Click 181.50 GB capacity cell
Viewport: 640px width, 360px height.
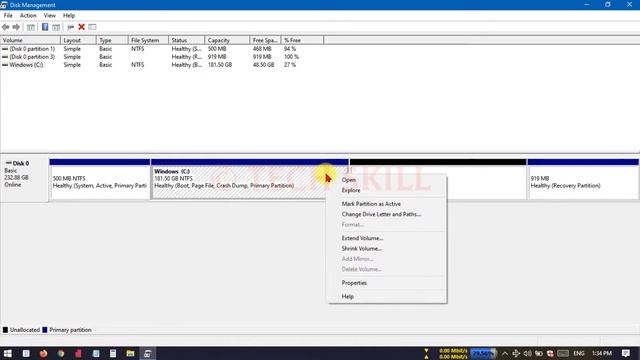[x=220, y=65]
